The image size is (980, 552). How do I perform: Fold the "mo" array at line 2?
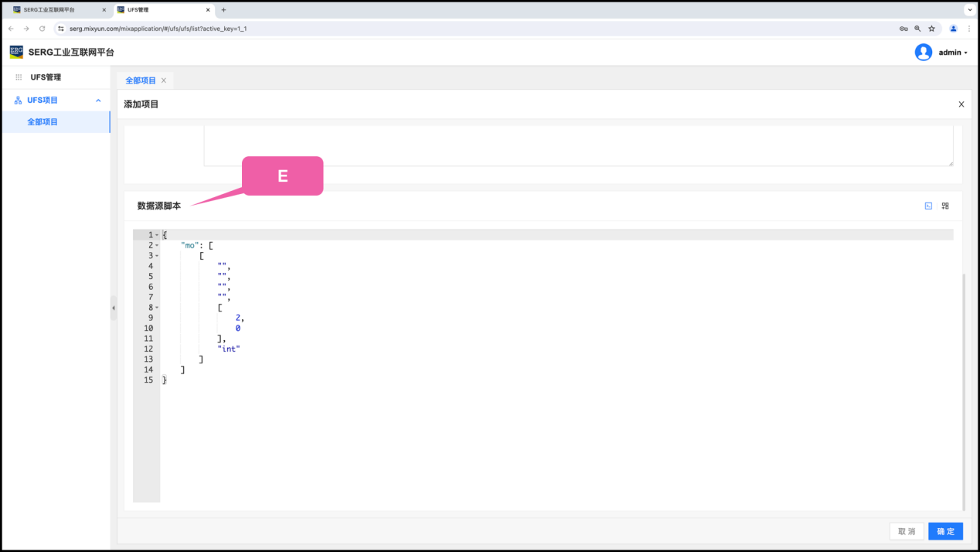(157, 245)
